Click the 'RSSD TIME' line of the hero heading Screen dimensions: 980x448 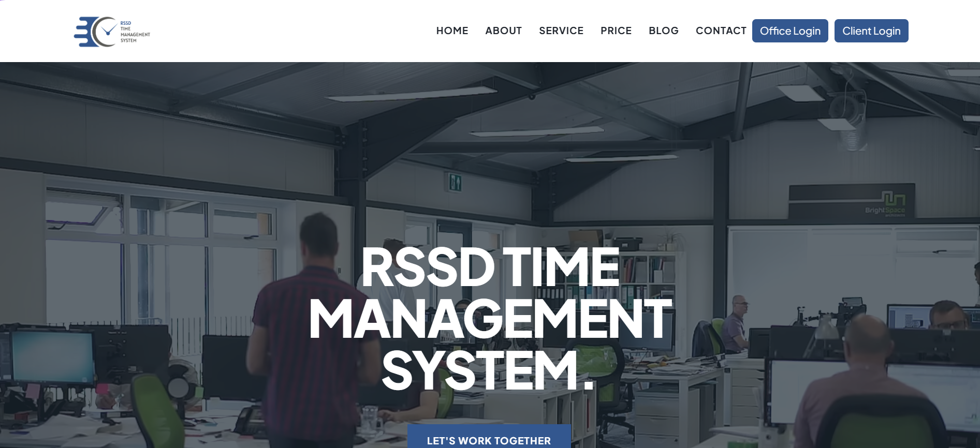tap(490, 267)
